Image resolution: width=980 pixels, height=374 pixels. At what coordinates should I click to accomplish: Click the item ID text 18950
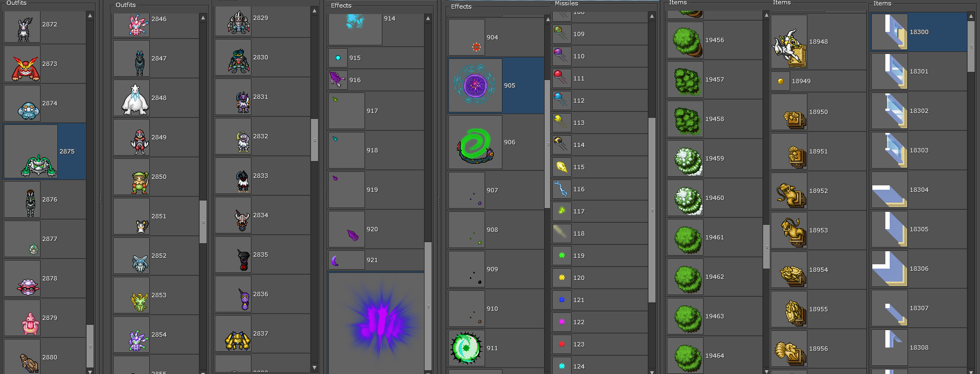point(818,112)
